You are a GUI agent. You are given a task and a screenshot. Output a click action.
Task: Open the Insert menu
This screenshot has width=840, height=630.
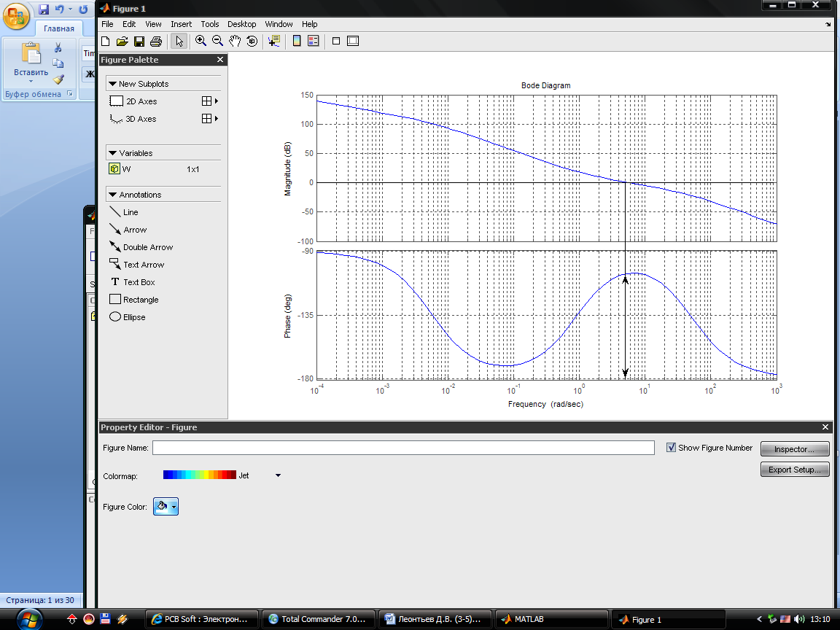[181, 24]
